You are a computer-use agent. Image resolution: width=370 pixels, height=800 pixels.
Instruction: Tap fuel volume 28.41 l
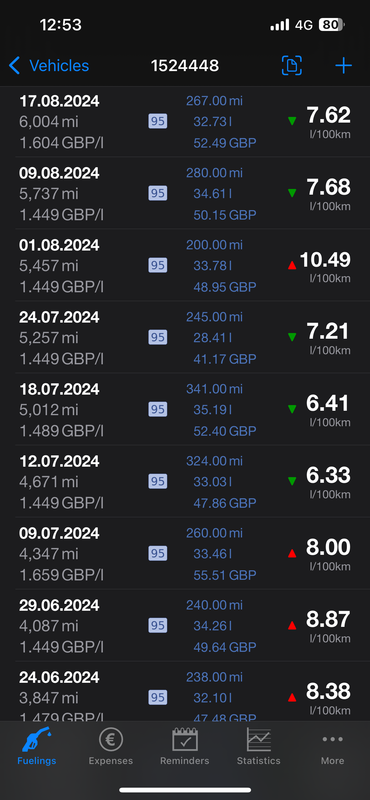(x=212, y=338)
